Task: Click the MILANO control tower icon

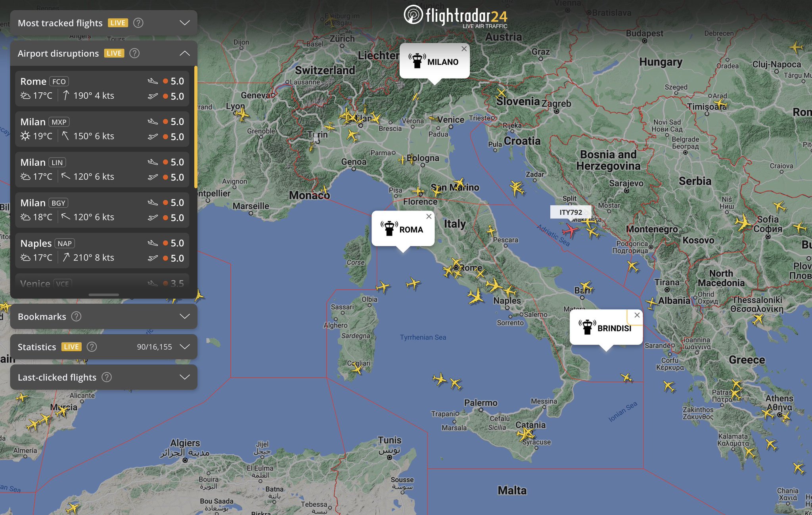Action: 417,61
